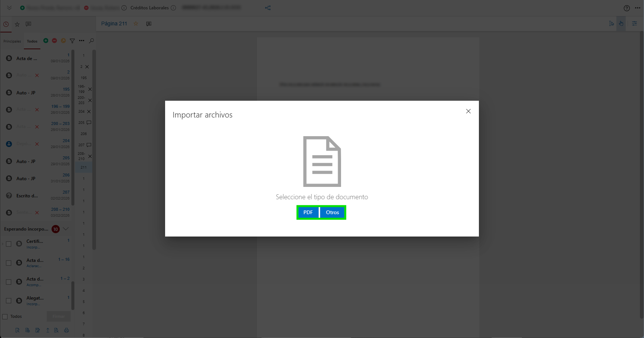This screenshot has width=644, height=338.
Task: Click the filter funnel icon
Action: pos(72,41)
